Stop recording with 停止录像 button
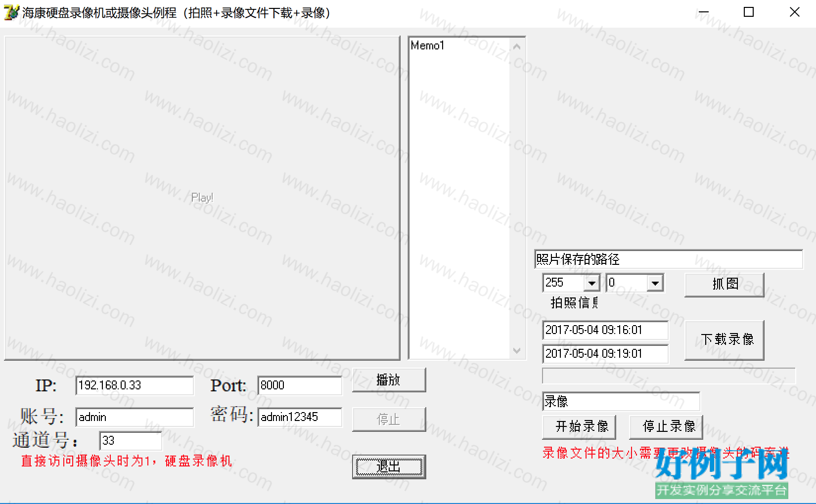The image size is (816, 504). [x=666, y=427]
